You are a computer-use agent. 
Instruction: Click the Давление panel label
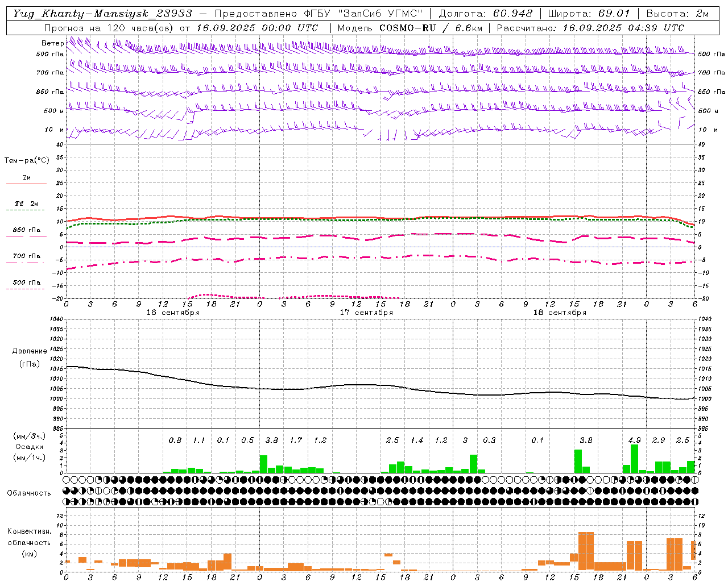29,351
